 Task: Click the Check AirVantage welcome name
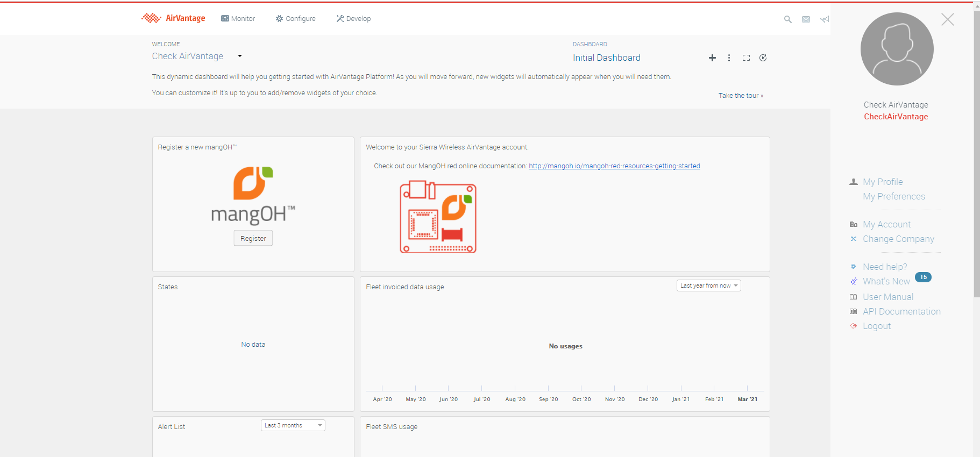click(188, 56)
